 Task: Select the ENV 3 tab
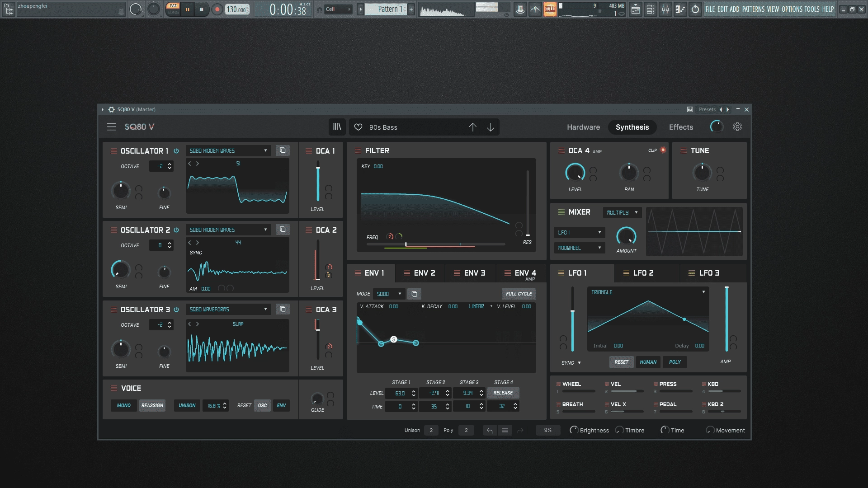point(470,273)
